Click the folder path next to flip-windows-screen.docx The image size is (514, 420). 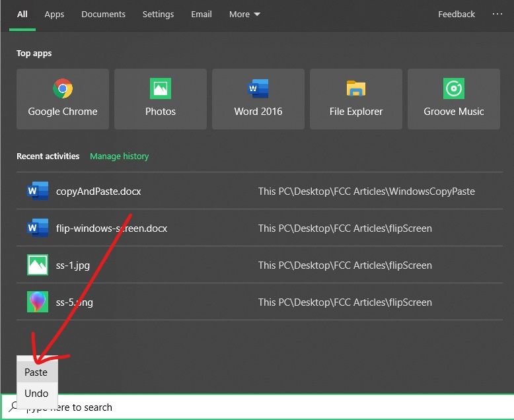pos(345,228)
